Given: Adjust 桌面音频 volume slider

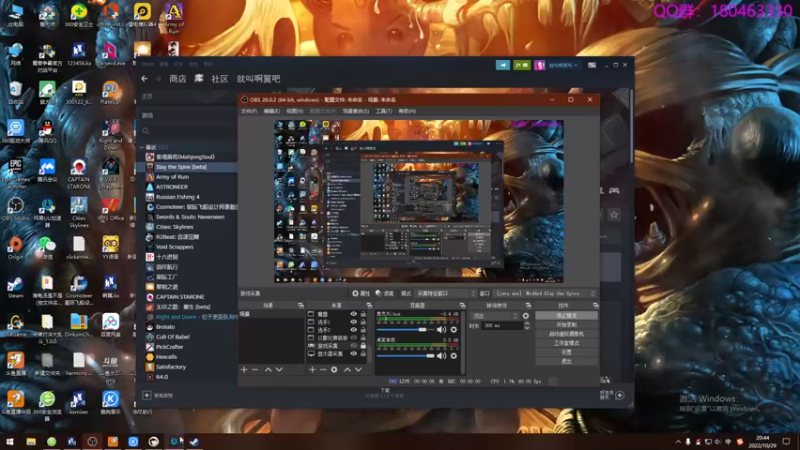Looking at the screenshot, I should click(405, 356).
